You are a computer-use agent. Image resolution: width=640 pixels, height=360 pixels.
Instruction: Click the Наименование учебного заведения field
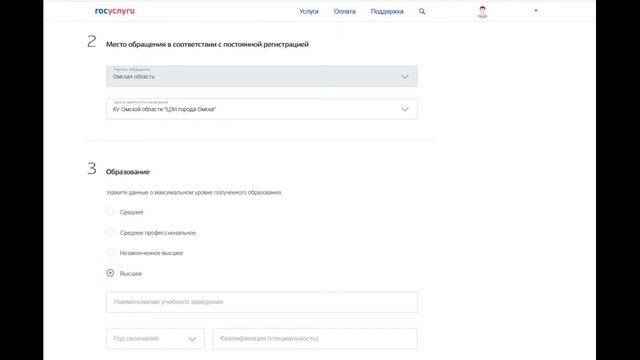click(x=262, y=302)
